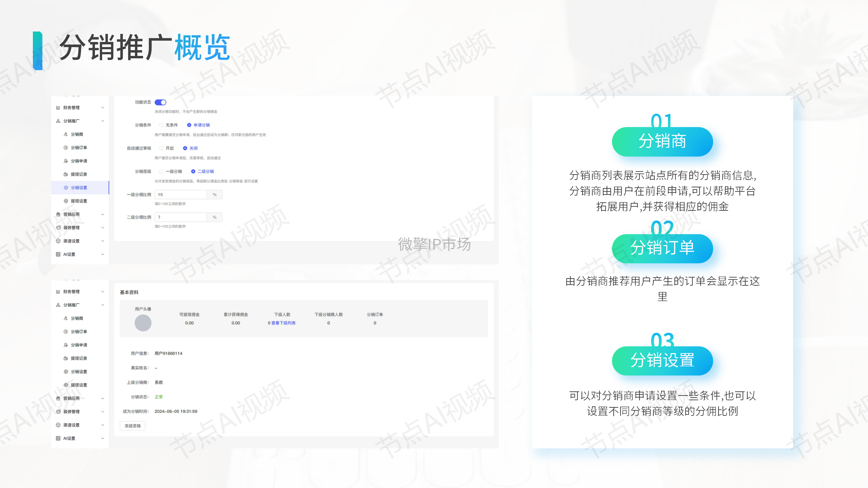The width and height of the screenshot is (868, 488).
Task: Expand AI设置 chevron in settings-form screenshot
Action: [x=103, y=255]
